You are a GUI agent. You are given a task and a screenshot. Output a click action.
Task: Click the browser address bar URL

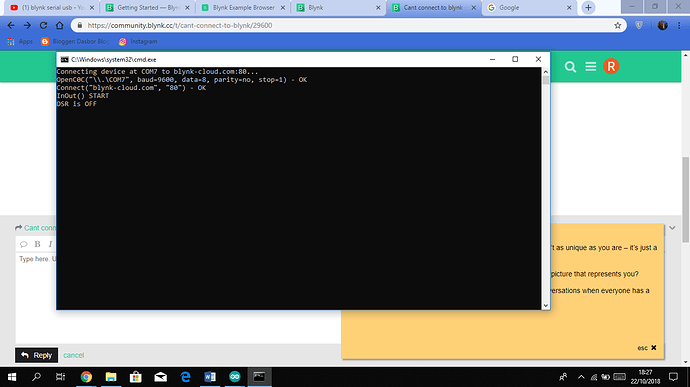(180, 26)
